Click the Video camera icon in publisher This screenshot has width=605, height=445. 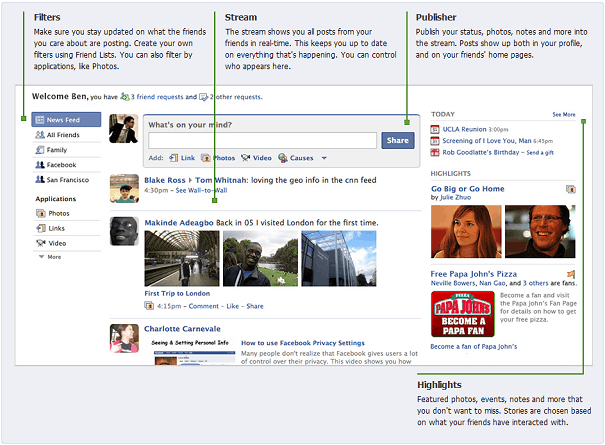[x=245, y=158]
